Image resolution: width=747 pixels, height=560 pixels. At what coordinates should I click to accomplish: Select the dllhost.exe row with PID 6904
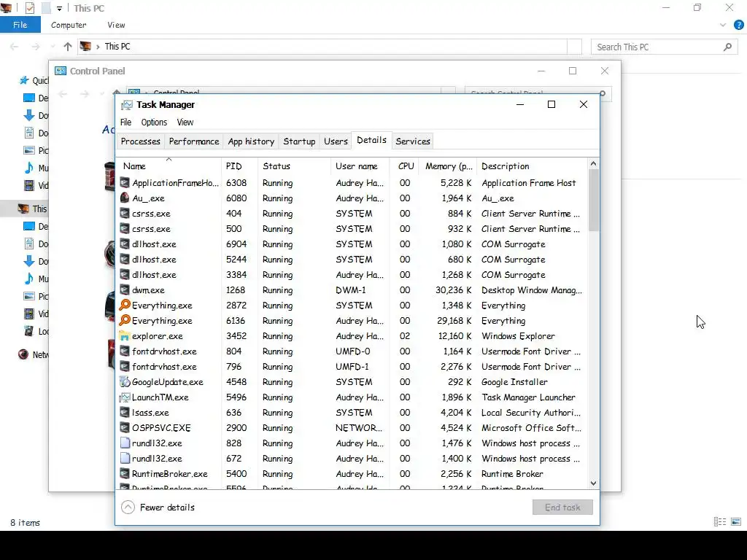click(x=352, y=244)
